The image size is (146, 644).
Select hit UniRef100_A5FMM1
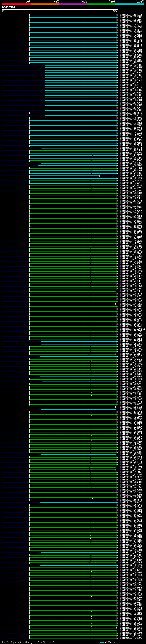(x=131, y=590)
